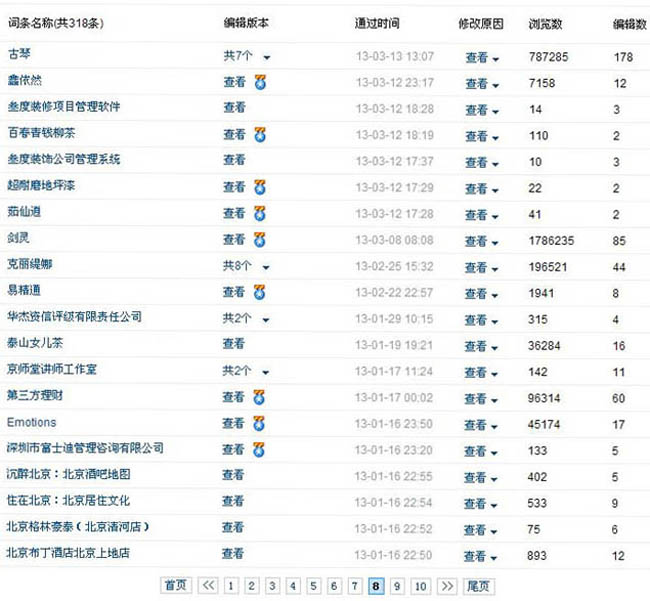
Task: Click the medal icon in the 剑灵 row
Action: pyautogui.click(x=260, y=239)
